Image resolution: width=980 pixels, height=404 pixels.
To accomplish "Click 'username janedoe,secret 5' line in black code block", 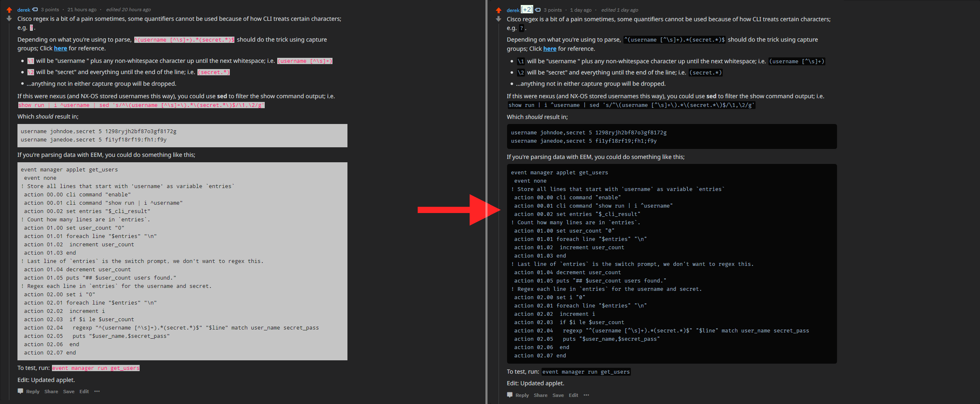I will tap(584, 141).
